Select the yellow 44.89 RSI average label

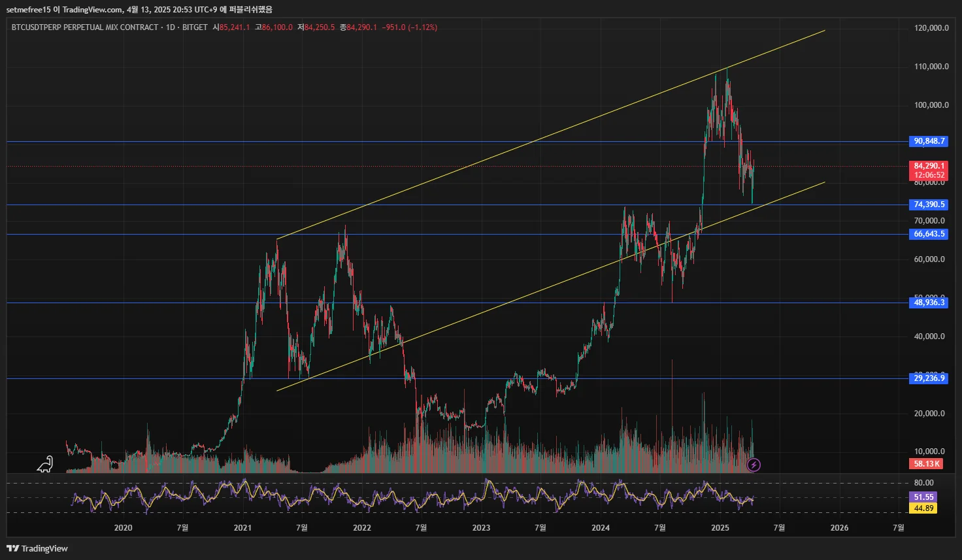[923, 508]
